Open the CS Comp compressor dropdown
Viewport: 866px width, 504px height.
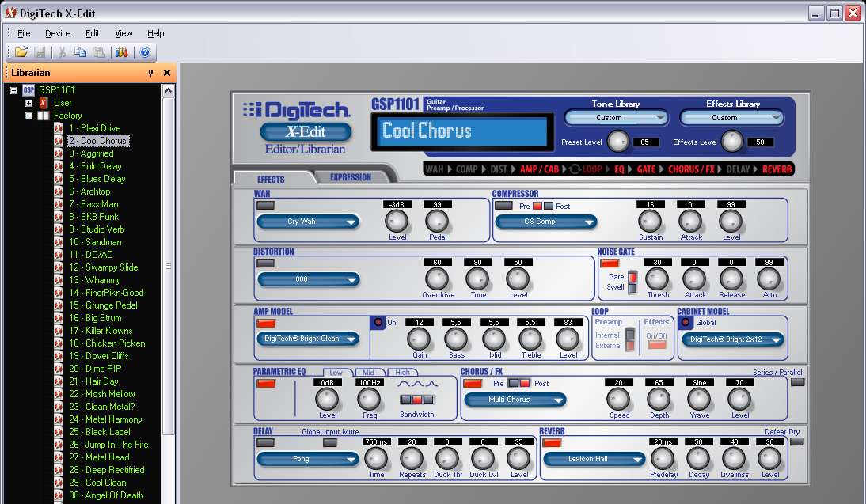tap(546, 222)
